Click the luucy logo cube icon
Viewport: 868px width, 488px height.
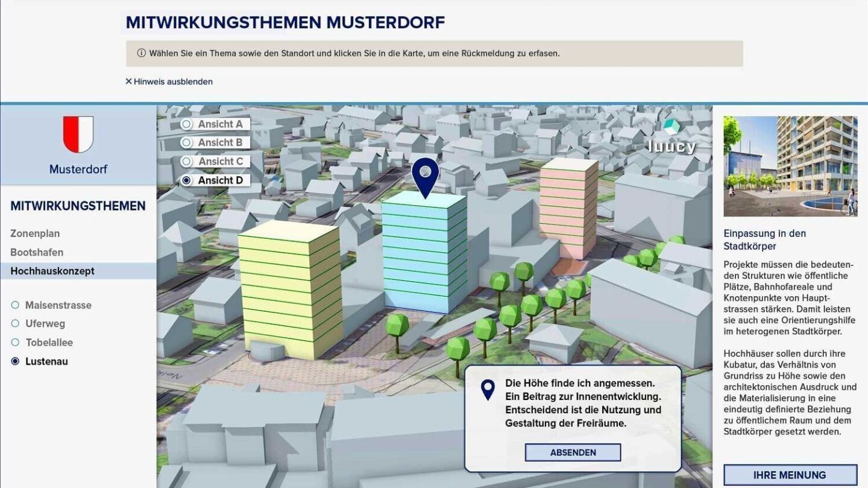(671, 127)
